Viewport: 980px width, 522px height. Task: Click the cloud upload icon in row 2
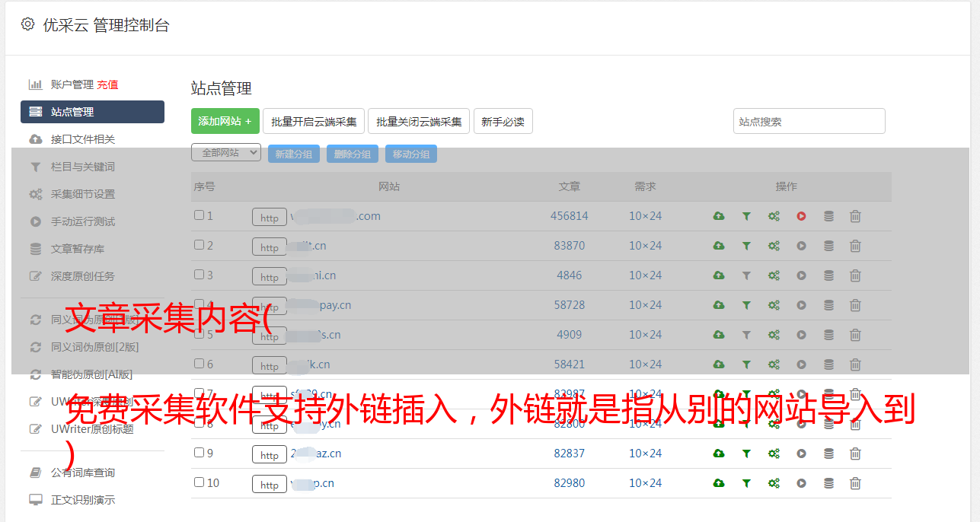[718, 246]
